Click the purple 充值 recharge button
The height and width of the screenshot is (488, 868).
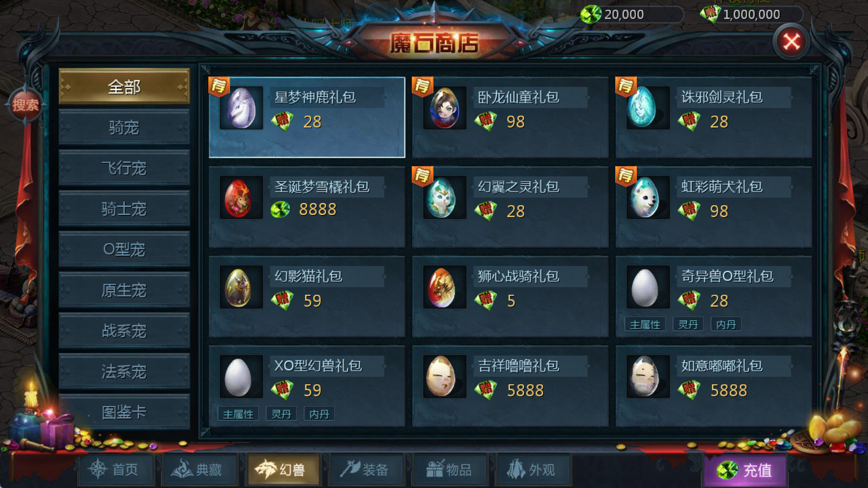(x=745, y=470)
